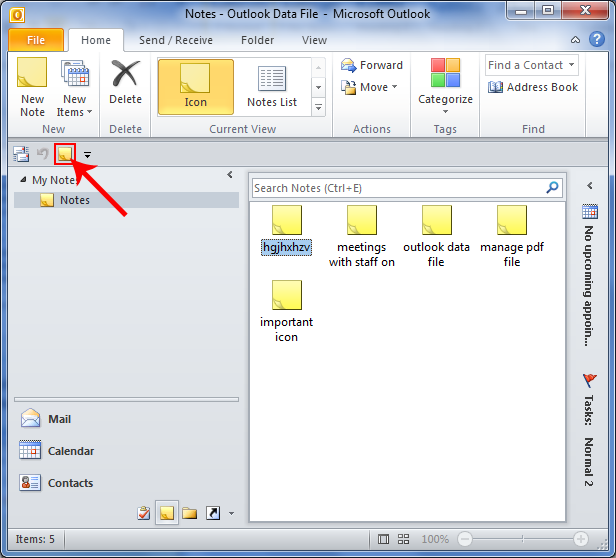
Task: Minimize the navigation pane
Action: pos(230,175)
